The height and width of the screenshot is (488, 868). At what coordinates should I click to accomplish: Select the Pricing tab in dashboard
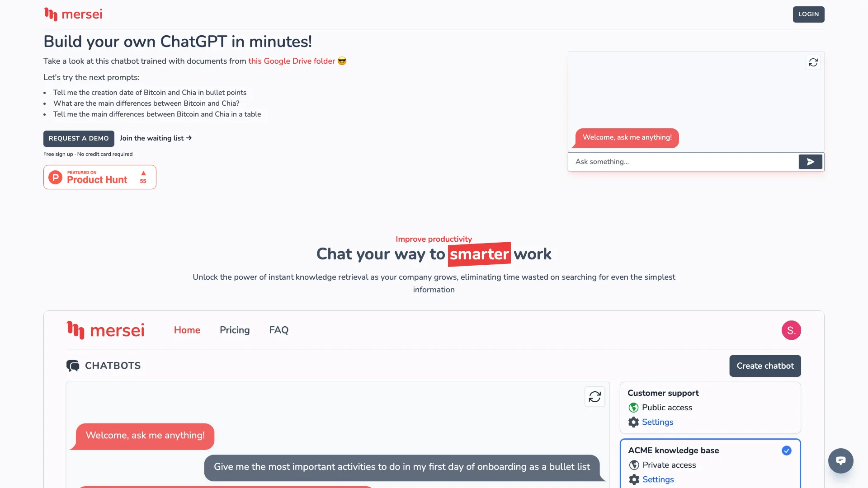[234, 329]
